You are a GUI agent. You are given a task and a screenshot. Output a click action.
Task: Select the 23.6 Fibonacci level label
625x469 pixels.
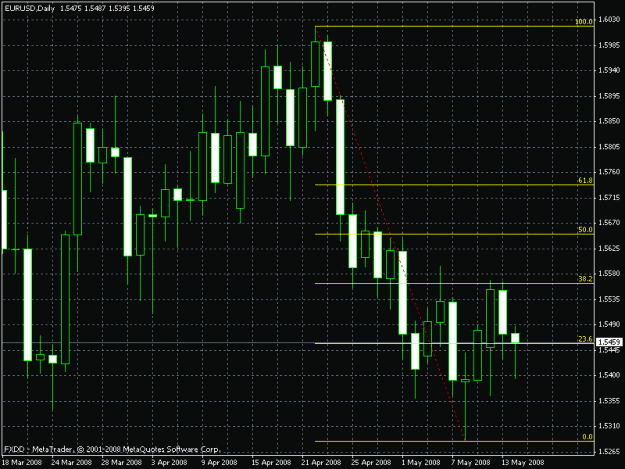point(585,339)
